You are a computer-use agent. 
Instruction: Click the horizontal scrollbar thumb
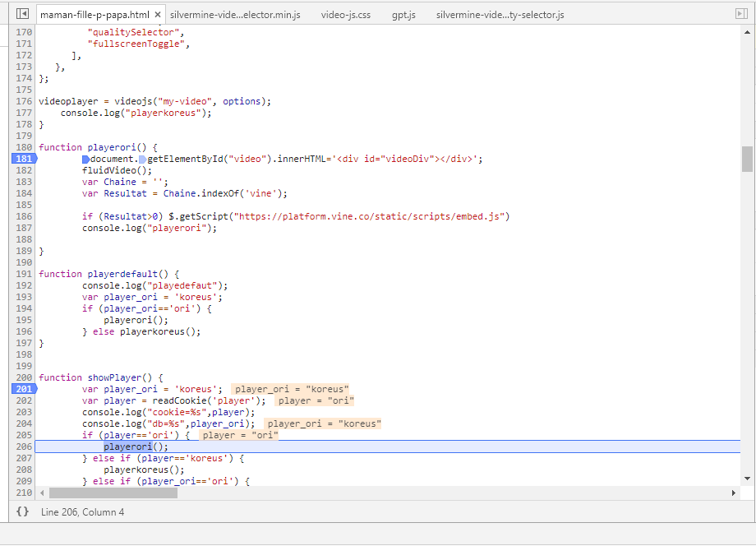[113, 493]
